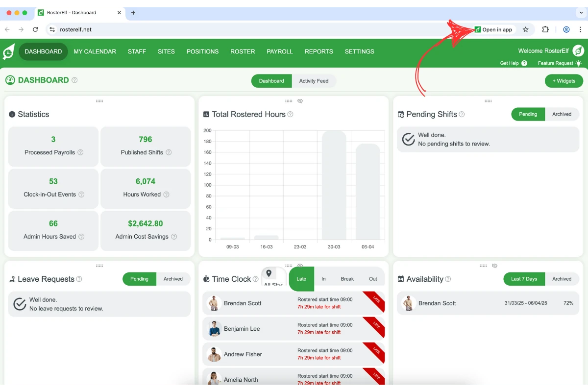Click help icon beside Clock-in-Out Events
The width and height of the screenshot is (588, 392).
tap(81, 195)
